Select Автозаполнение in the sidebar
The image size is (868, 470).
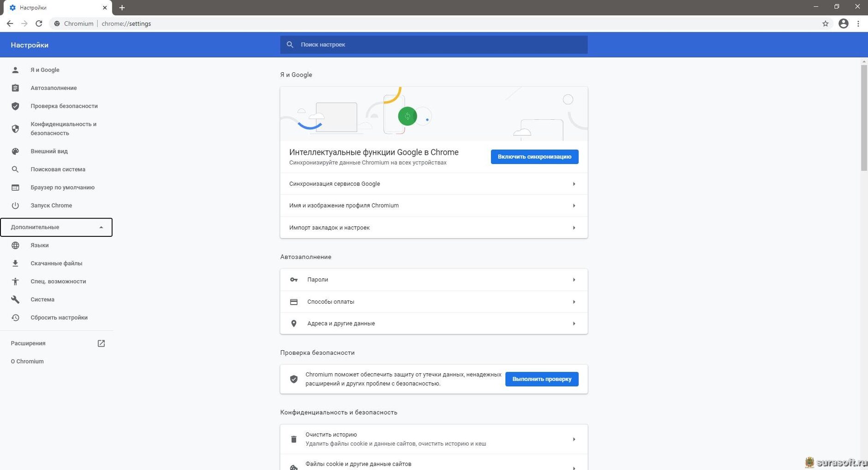[x=53, y=88]
